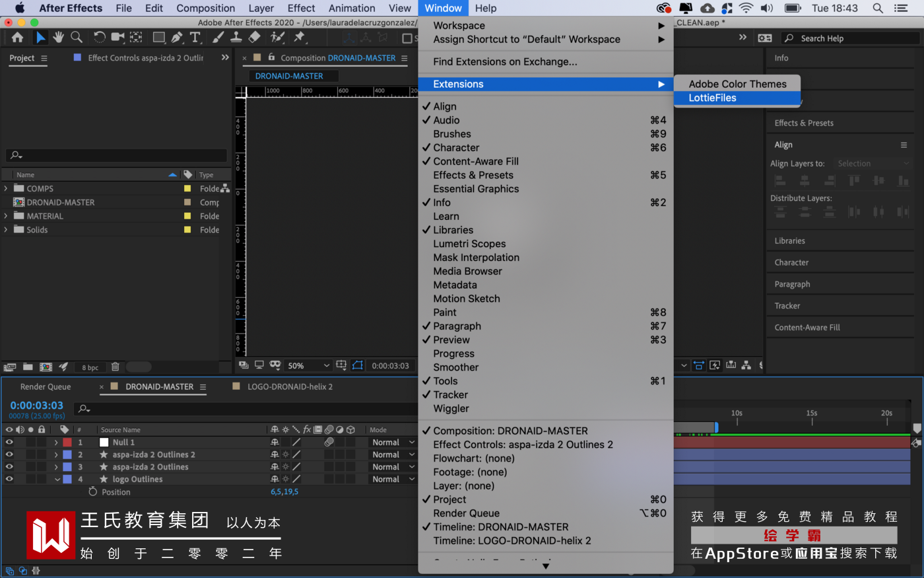Open the Effects & Presets panel
Viewport: 924px width, 578px height.
pyautogui.click(x=804, y=123)
